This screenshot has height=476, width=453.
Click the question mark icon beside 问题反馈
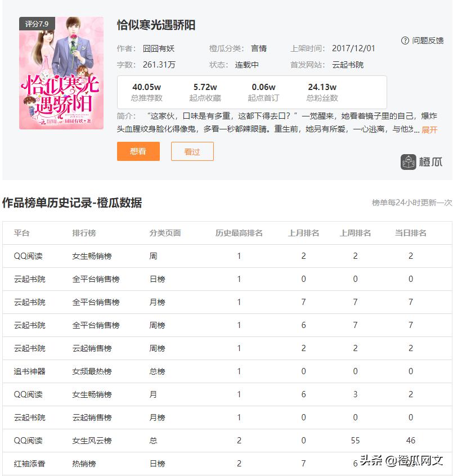pyautogui.click(x=403, y=40)
